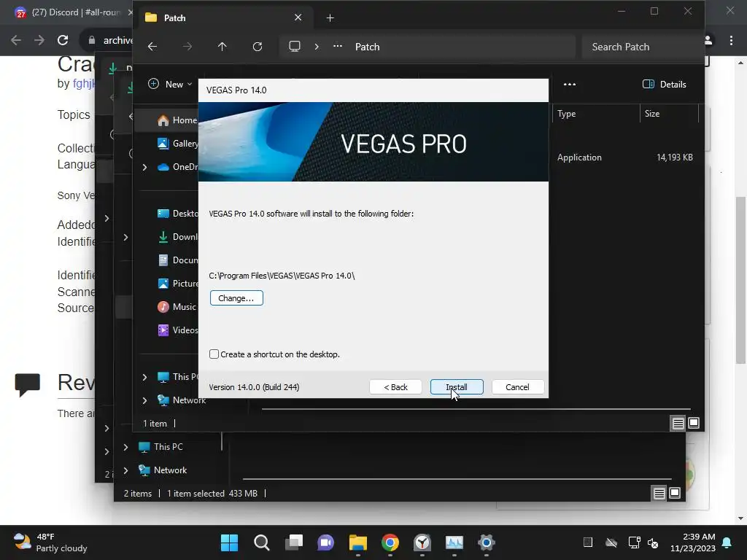Click the < Back button in installer
747x560 pixels.
(395, 387)
